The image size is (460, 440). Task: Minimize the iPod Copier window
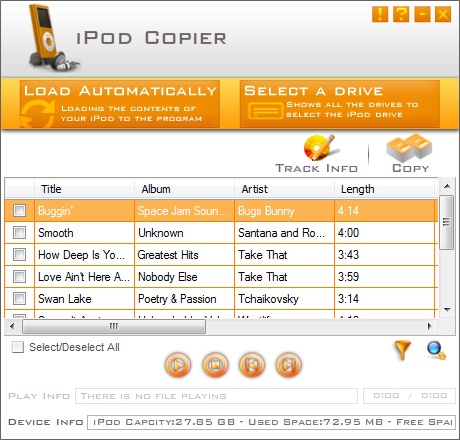click(422, 14)
